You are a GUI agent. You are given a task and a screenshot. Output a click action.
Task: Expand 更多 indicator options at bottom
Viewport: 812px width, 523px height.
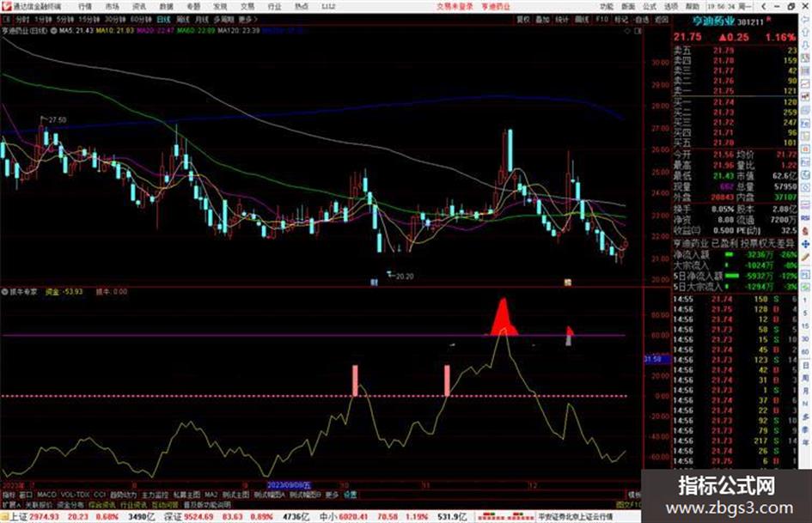[x=332, y=495]
